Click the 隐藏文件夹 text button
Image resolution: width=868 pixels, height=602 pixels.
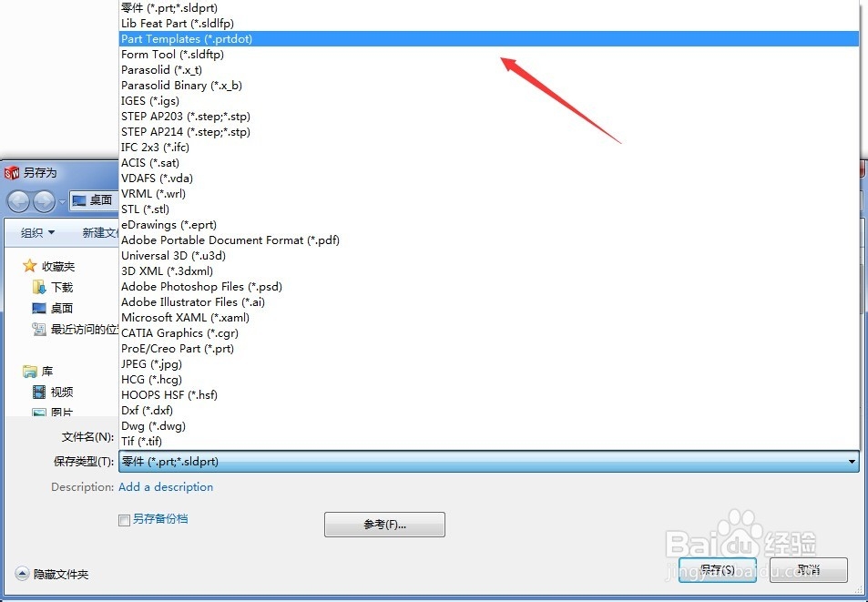point(61,575)
